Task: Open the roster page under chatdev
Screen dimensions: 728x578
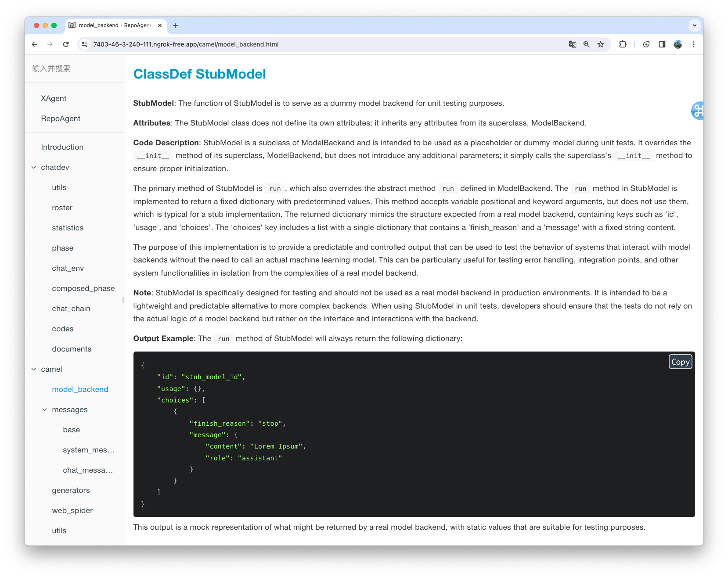Action: [x=62, y=208]
